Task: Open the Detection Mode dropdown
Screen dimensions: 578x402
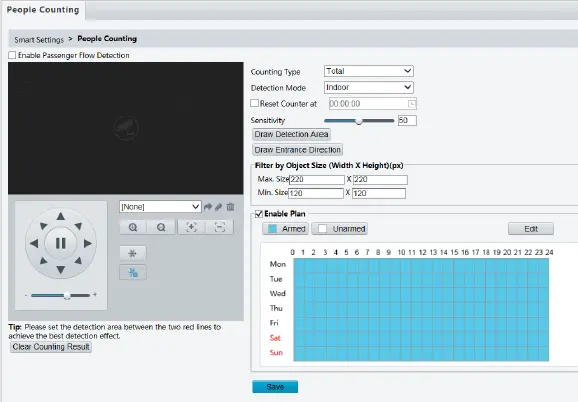Action: click(369, 87)
